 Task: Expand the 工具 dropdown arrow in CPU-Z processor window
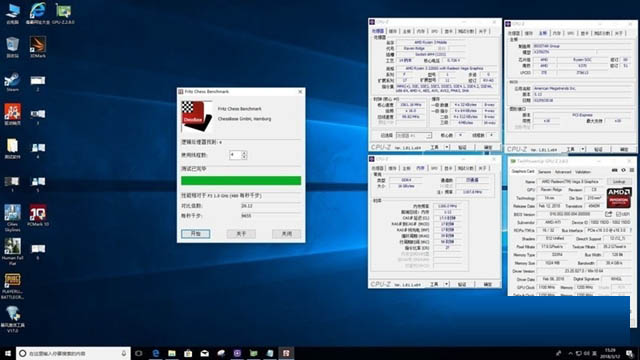click(447, 147)
